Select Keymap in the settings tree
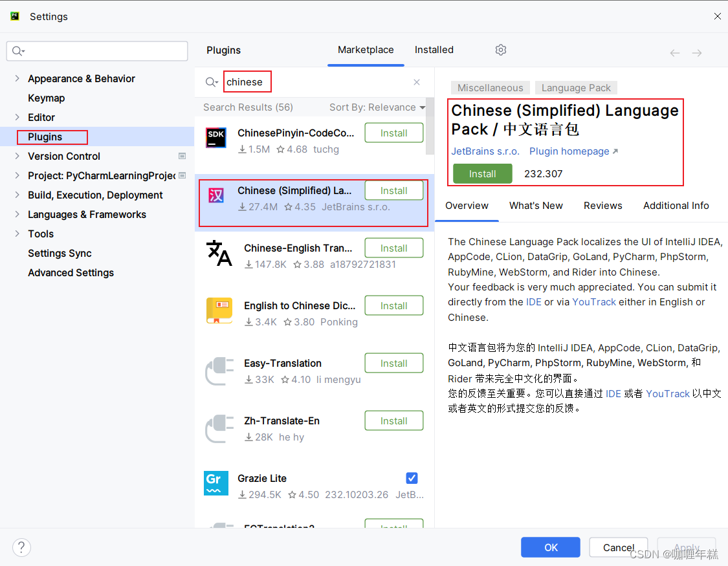This screenshot has height=566, width=728. tap(46, 98)
